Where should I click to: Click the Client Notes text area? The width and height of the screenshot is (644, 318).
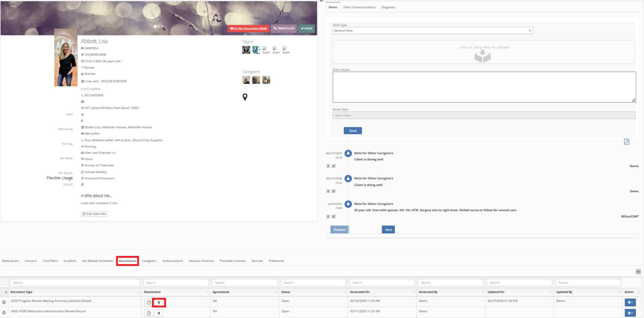(484, 87)
